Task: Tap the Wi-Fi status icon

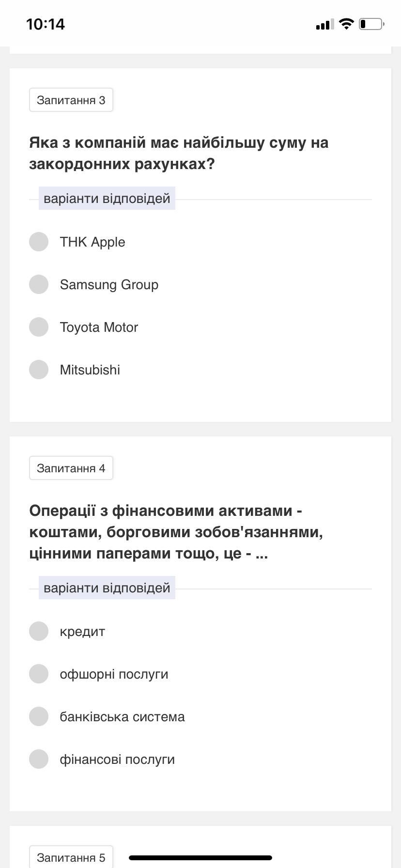Action: point(346,24)
